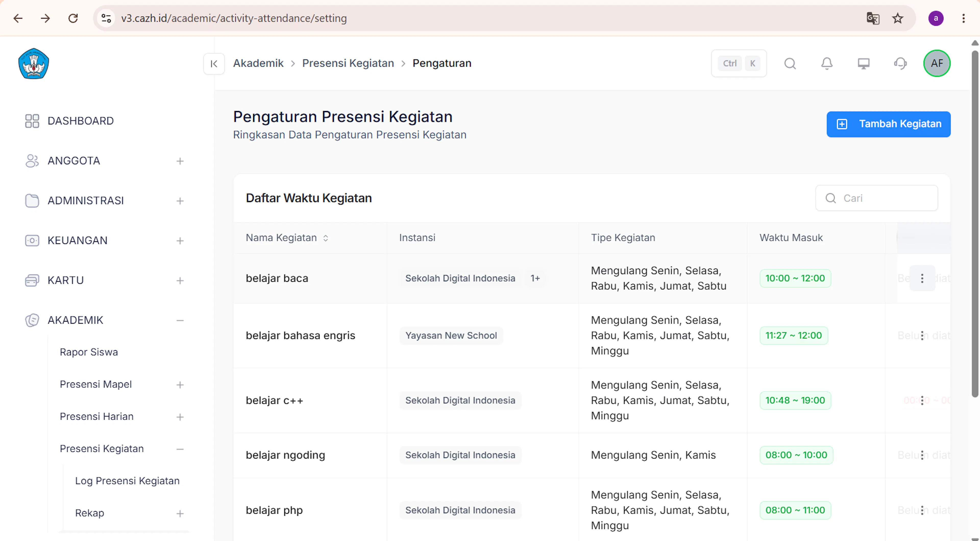Viewport: 980px width, 541px height.
Task: Open the monitor display icon
Action: point(864,64)
